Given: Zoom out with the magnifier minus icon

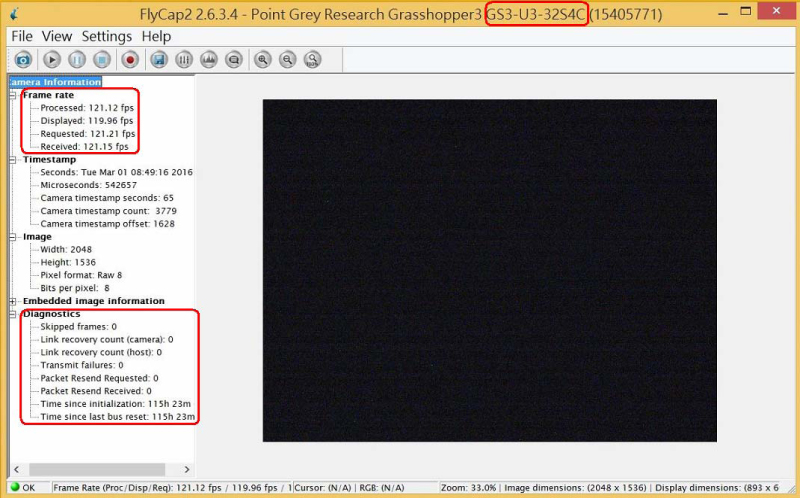Looking at the screenshot, I should pyautogui.click(x=288, y=60).
